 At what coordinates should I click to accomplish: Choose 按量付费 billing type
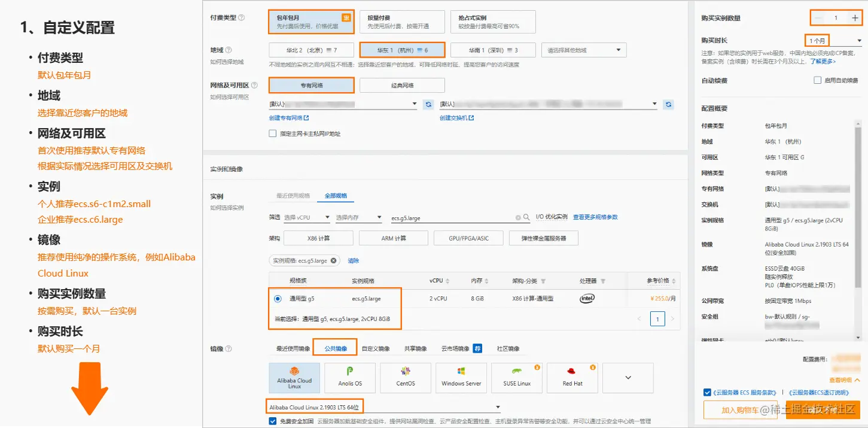tap(402, 22)
